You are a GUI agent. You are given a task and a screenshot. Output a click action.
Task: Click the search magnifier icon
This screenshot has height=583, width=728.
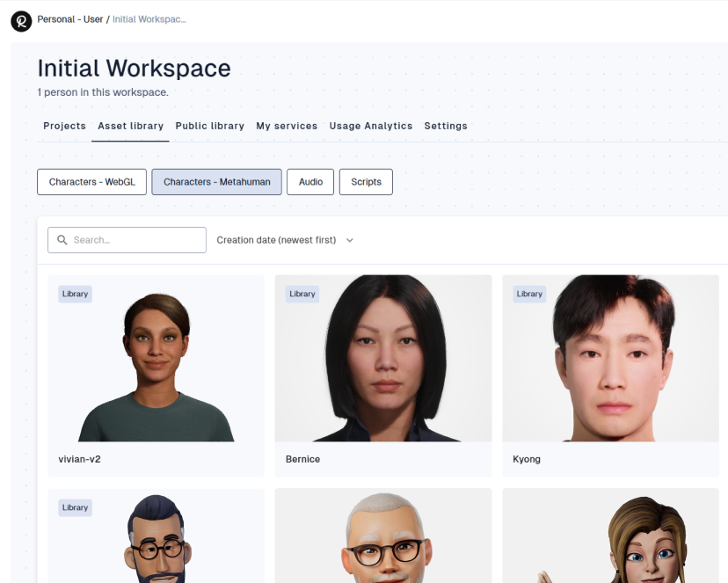[x=62, y=239]
